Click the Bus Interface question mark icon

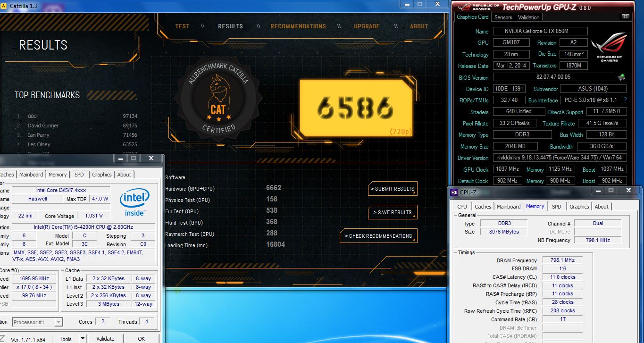[x=626, y=100]
